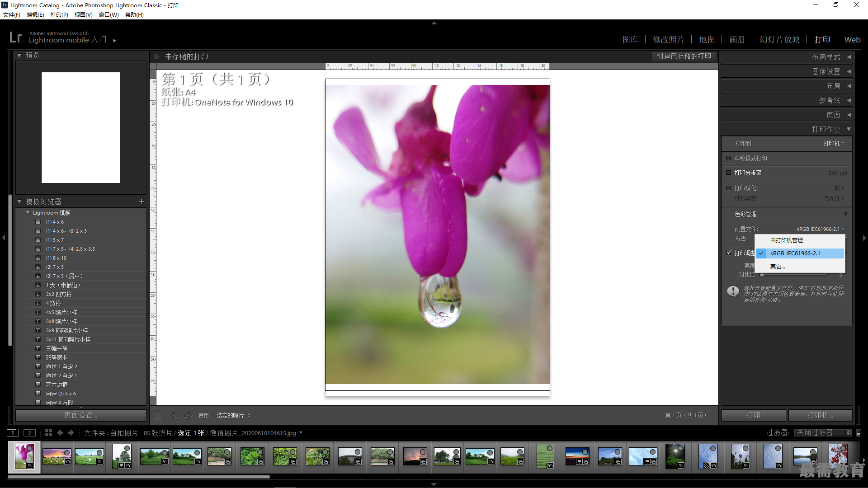Open identity plate menu arrow next to Lightroom mobile
Viewport: 868px width, 488px height.
[115, 41]
